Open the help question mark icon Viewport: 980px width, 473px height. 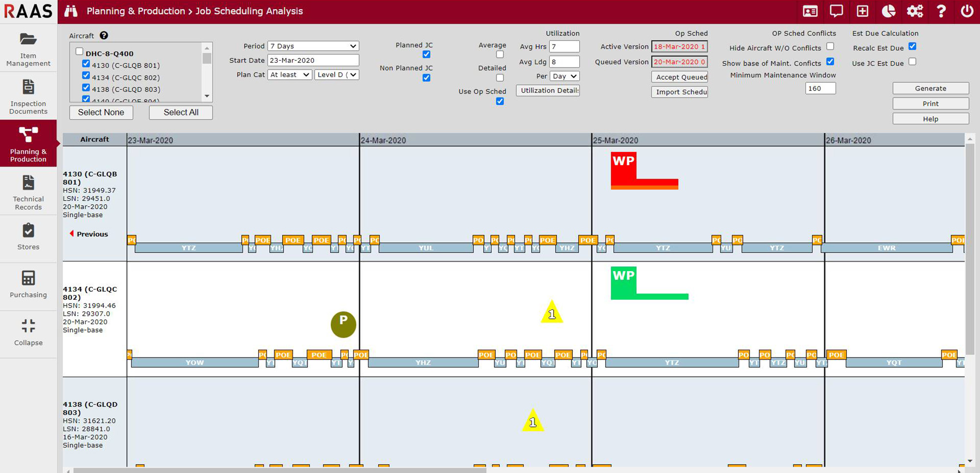tap(941, 11)
